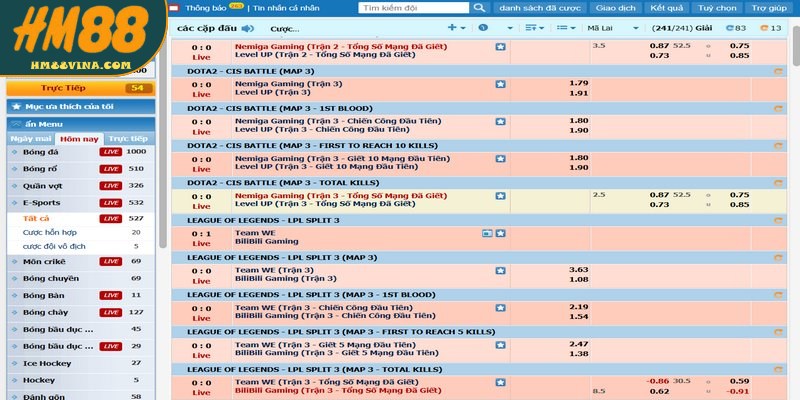
Task: Switch to the Trực tiếp sidebar tab
Action: click(x=128, y=138)
